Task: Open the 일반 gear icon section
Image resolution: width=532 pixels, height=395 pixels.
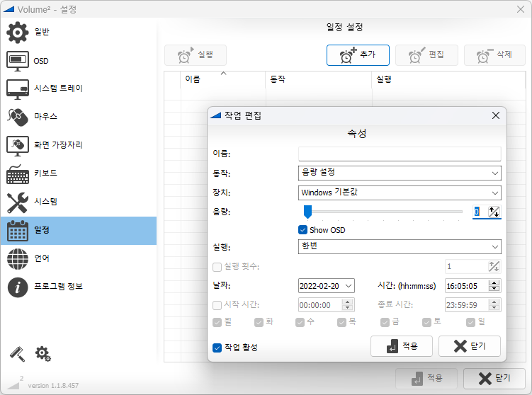Action: [17, 33]
